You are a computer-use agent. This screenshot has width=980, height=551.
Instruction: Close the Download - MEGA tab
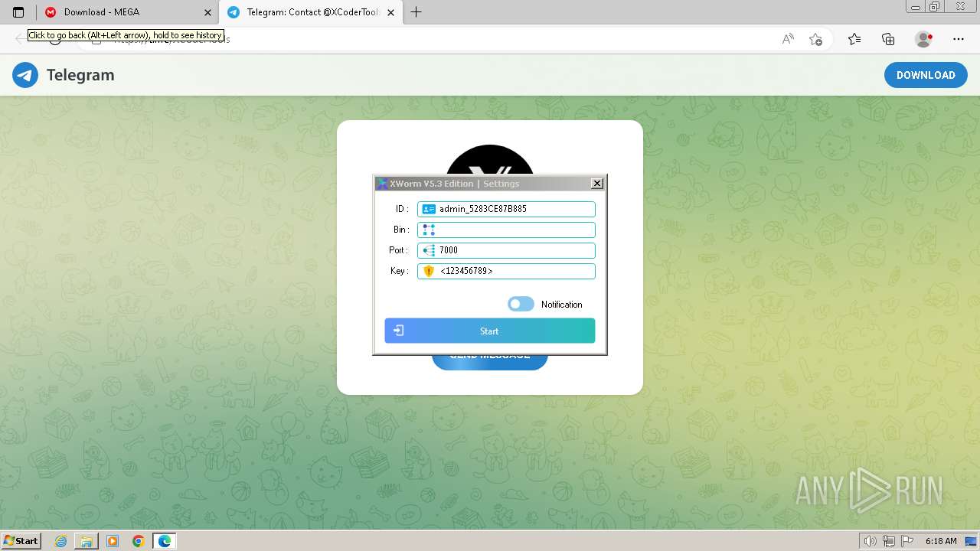[207, 12]
